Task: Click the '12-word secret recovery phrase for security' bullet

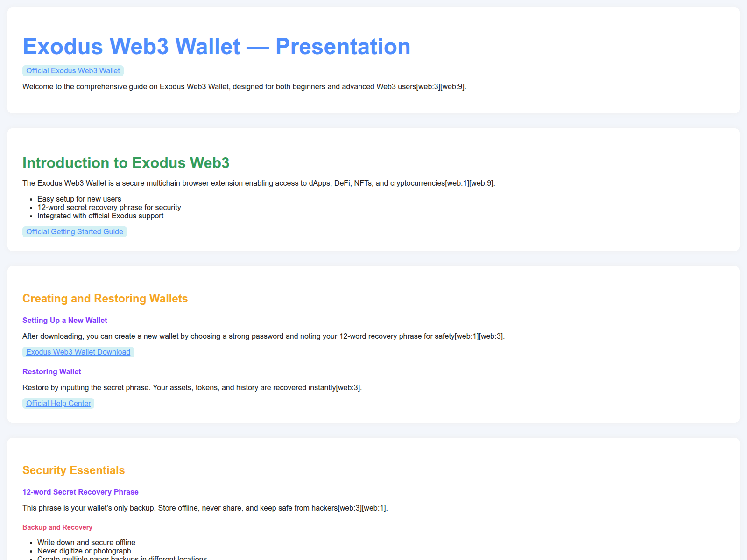Action: coord(109,207)
